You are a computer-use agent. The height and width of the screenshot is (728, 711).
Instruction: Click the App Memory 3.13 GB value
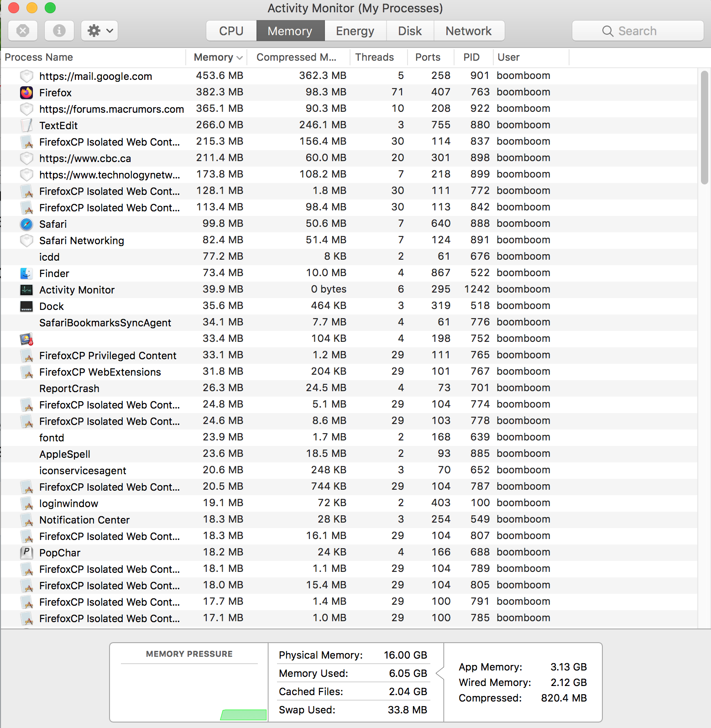(569, 667)
